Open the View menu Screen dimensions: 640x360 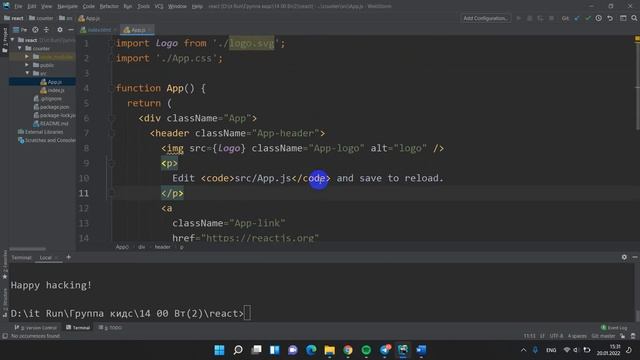point(47,6)
